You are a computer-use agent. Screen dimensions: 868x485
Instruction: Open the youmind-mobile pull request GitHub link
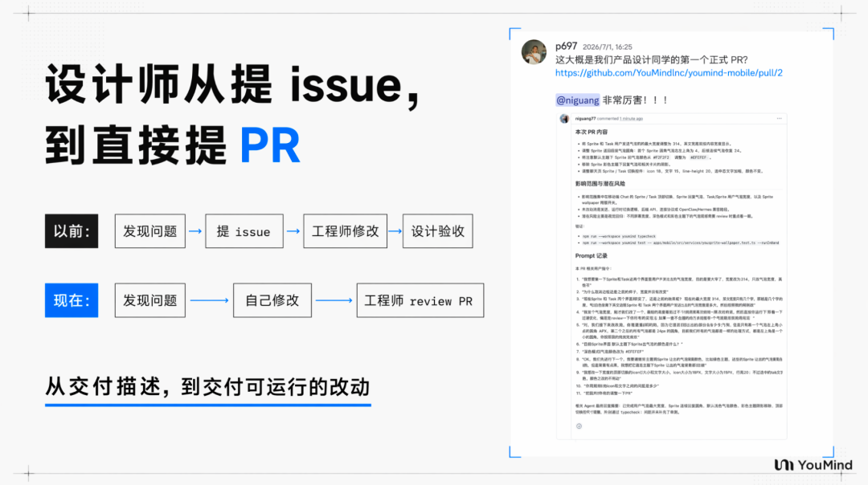pyautogui.click(x=669, y=72)
